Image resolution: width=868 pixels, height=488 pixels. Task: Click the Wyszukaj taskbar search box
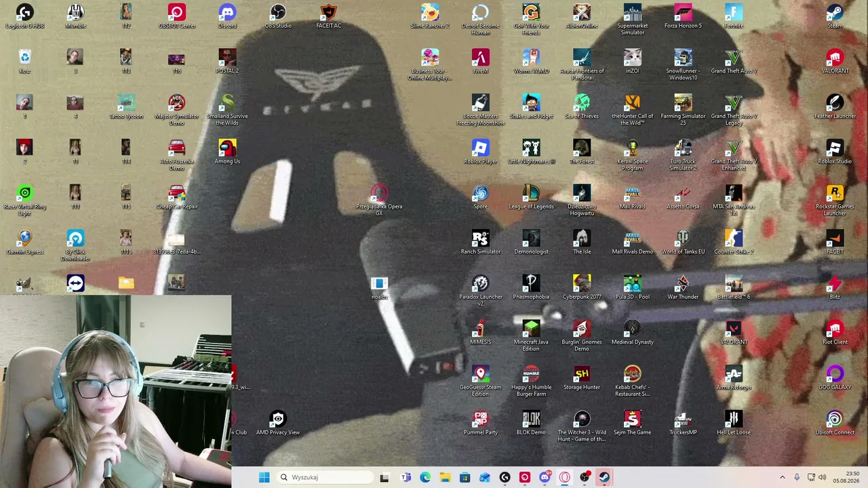click(325, 477)
